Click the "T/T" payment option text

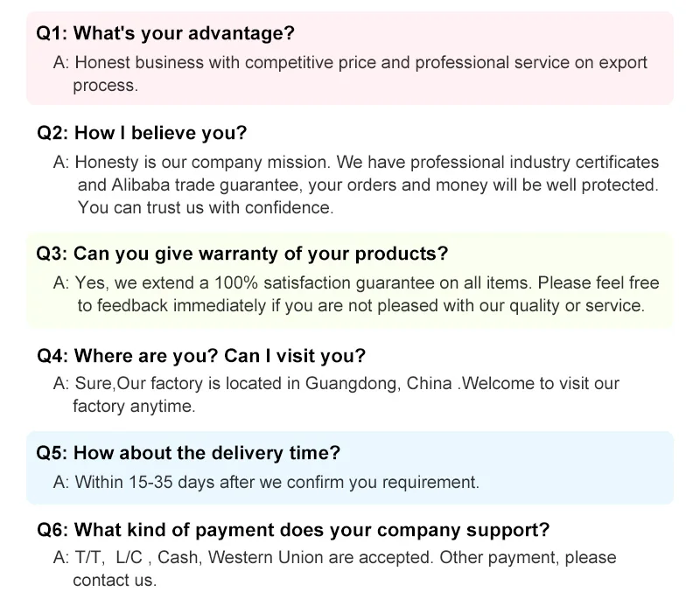(90, 558)
